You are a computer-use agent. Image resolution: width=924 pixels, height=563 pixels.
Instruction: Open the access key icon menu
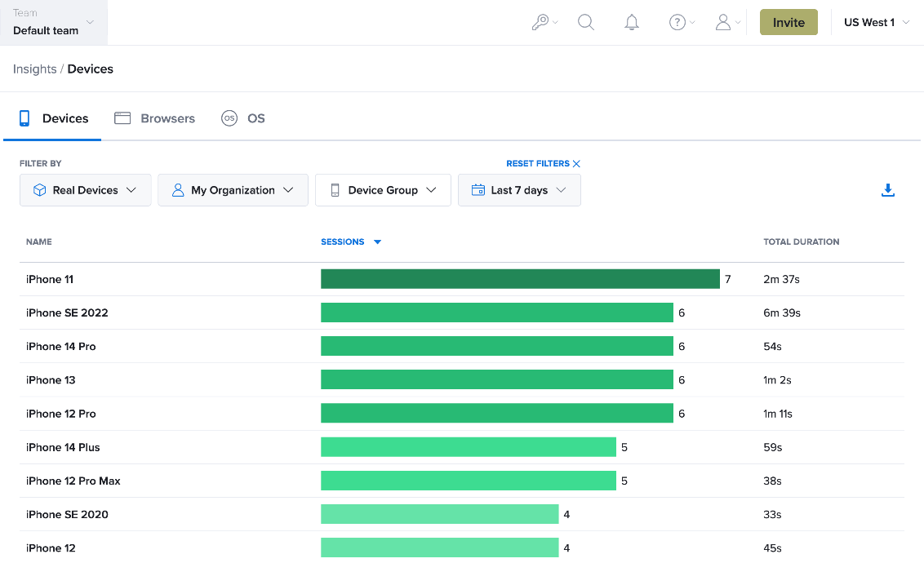544,22
